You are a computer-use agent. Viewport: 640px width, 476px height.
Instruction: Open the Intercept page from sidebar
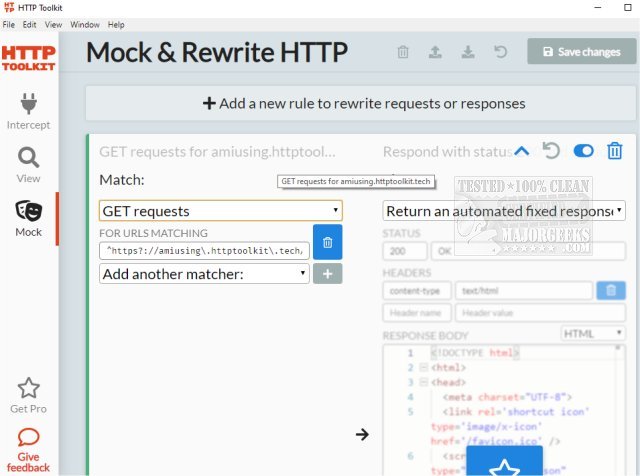click(x=28, y=111)
